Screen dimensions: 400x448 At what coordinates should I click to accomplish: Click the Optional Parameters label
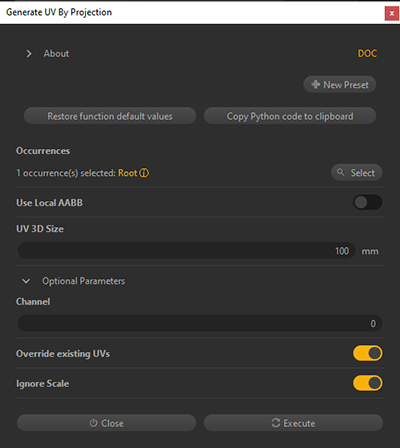[83, 281]
